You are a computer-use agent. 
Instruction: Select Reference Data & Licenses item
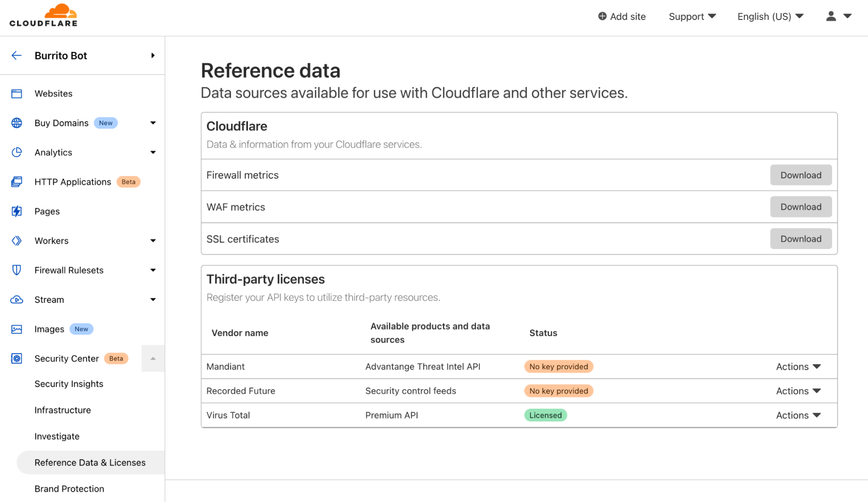coord(90,463)
